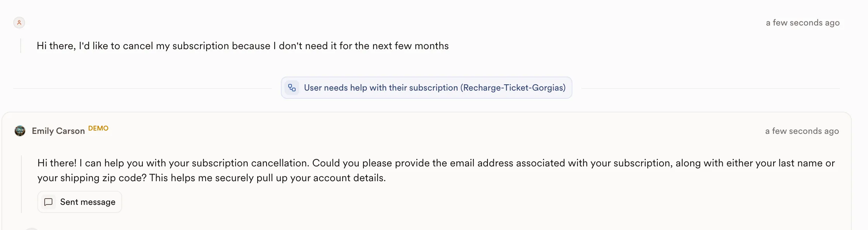This screenshot has width=868, height=230.
Task: Click the divider line right of the subscription pill
Action: coord(710,88)
